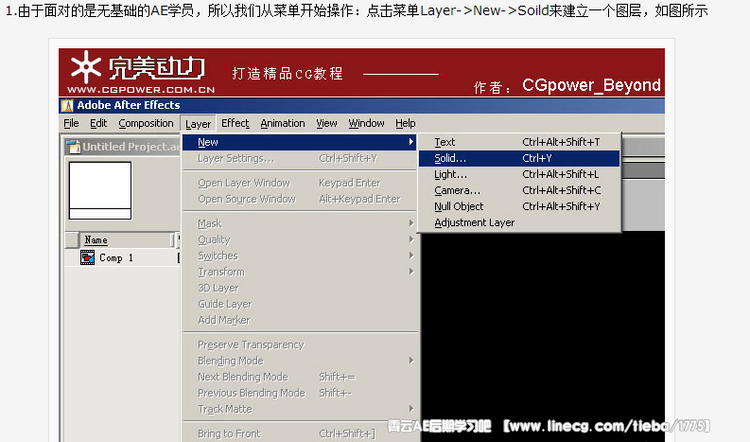Click the CGpower_Beyond author text
750x442 pixels.
(591, 85)
